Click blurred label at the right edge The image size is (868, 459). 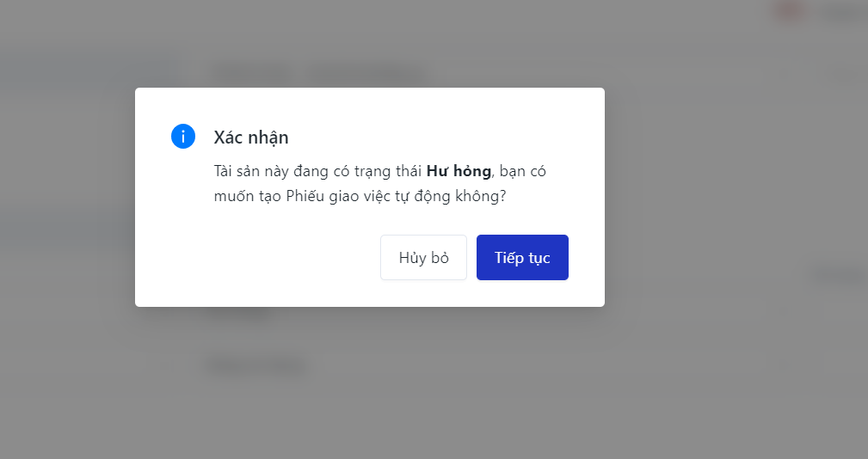tap(839, 275)
